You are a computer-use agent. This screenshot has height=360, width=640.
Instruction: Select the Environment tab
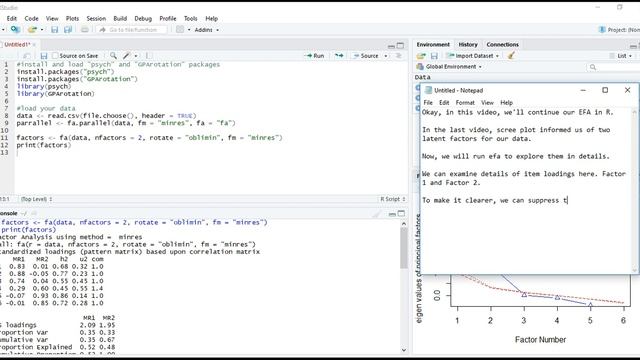433,44
